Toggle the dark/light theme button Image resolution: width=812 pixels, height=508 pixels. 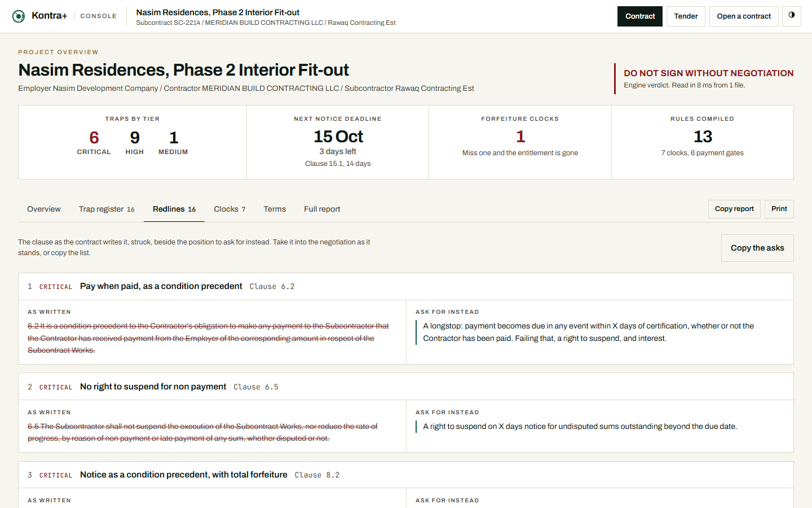click(792, 16)
